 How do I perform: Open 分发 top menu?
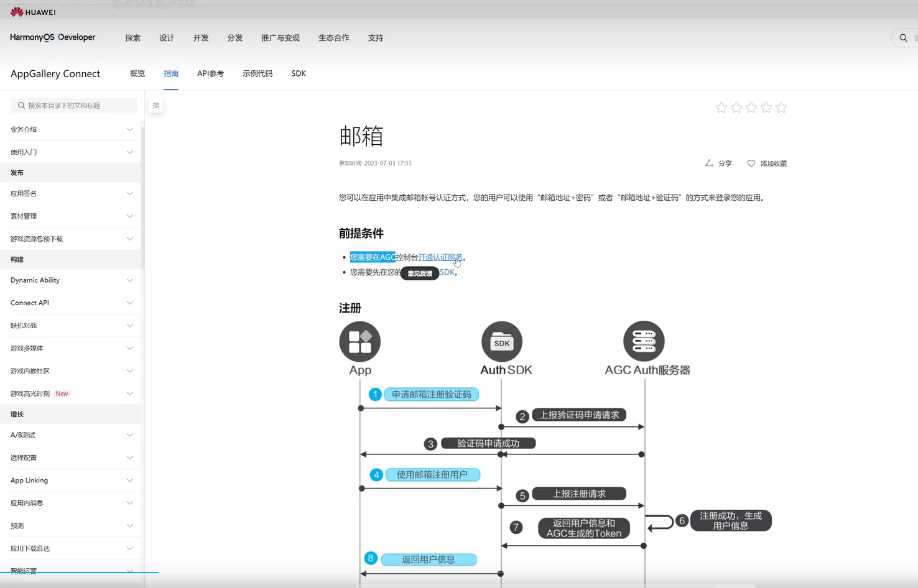[x=235, y=38]
